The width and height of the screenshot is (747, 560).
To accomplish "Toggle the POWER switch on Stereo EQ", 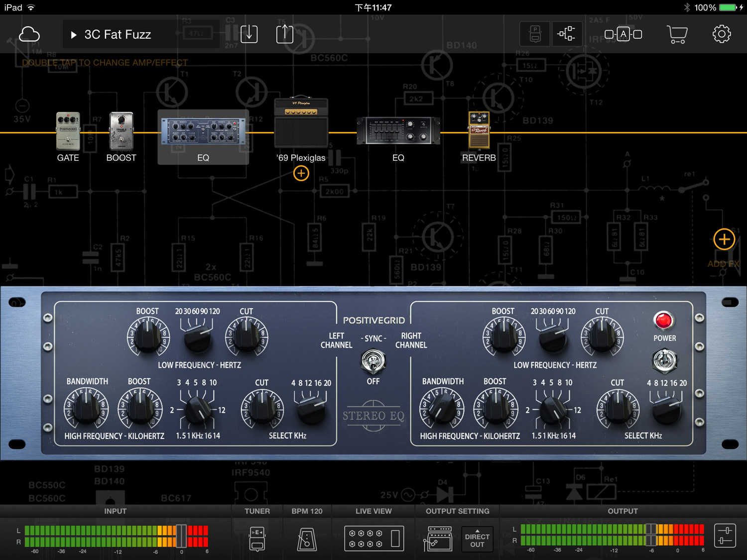I will pyautogui.click(x=664, y=361).
